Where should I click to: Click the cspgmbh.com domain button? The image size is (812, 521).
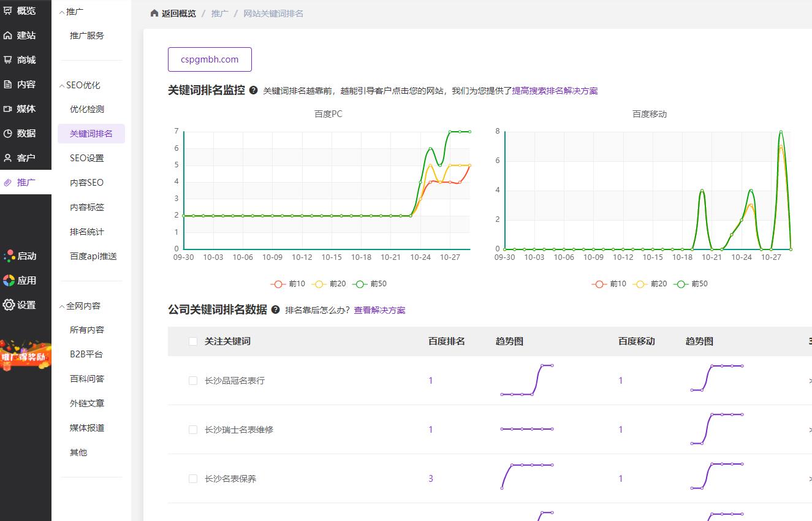(210, 59)
